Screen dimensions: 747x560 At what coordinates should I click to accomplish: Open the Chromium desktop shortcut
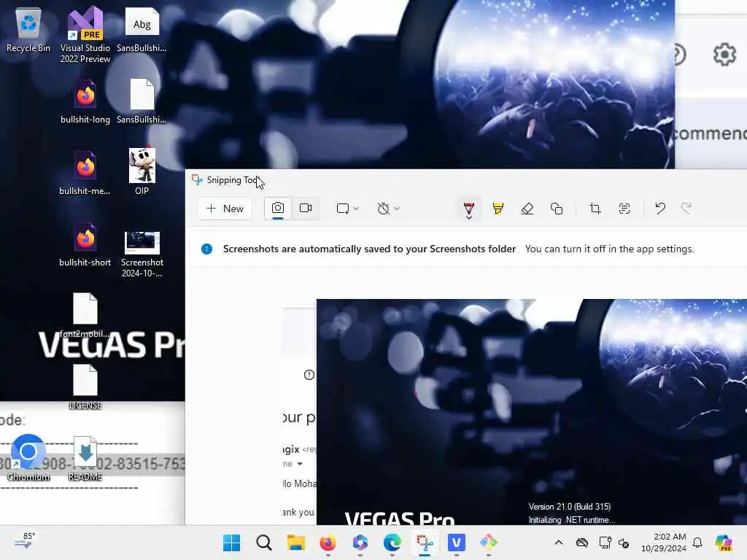[28, 458]
